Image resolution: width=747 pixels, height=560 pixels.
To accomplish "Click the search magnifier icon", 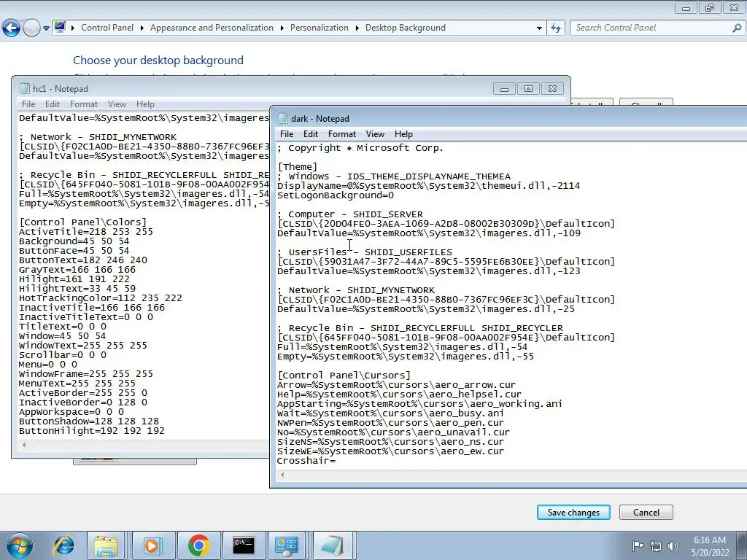I will pos(737,28).
